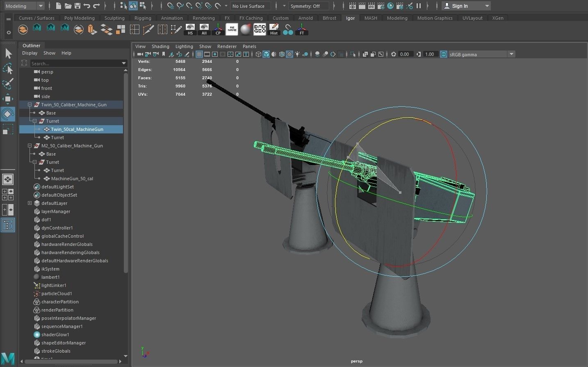Toggle textured display in viewport

click(289, 54)
